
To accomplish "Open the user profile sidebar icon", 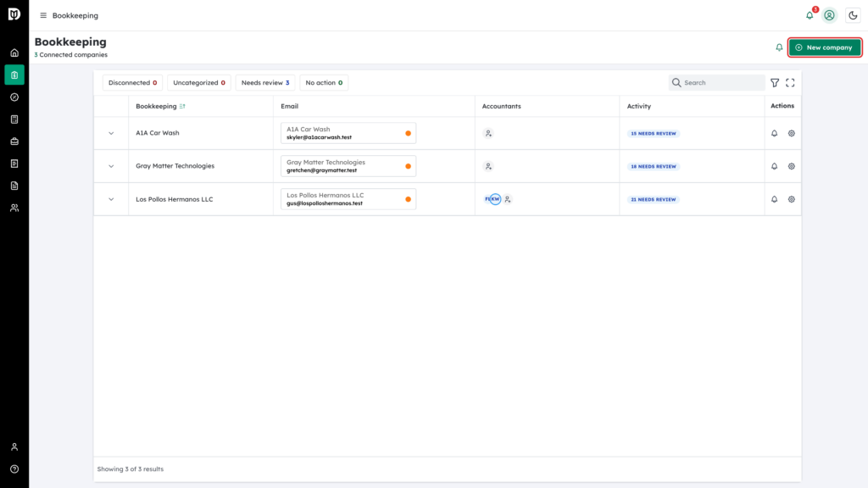I will pyautogui.click(x=14, y=447).
